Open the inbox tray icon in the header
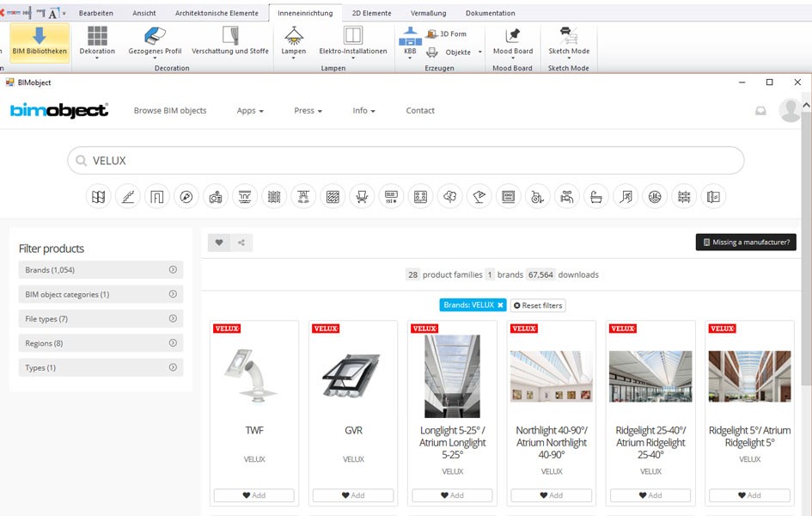Viewport: 812px width, 516px height. 760,111
